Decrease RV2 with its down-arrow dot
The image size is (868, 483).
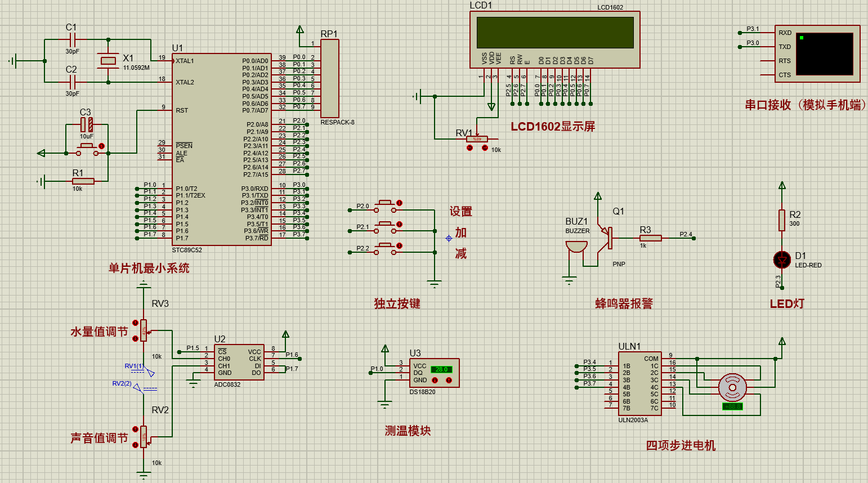(135, 445)
